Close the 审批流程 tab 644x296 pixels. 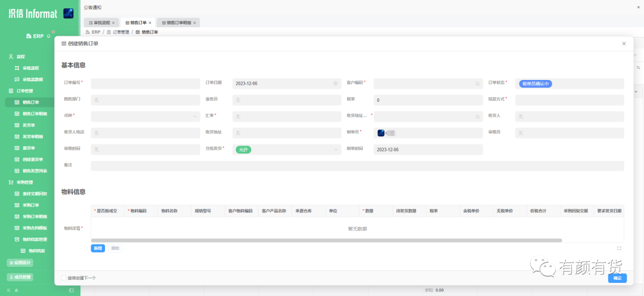pyautogui.click(x=113, y=23)
